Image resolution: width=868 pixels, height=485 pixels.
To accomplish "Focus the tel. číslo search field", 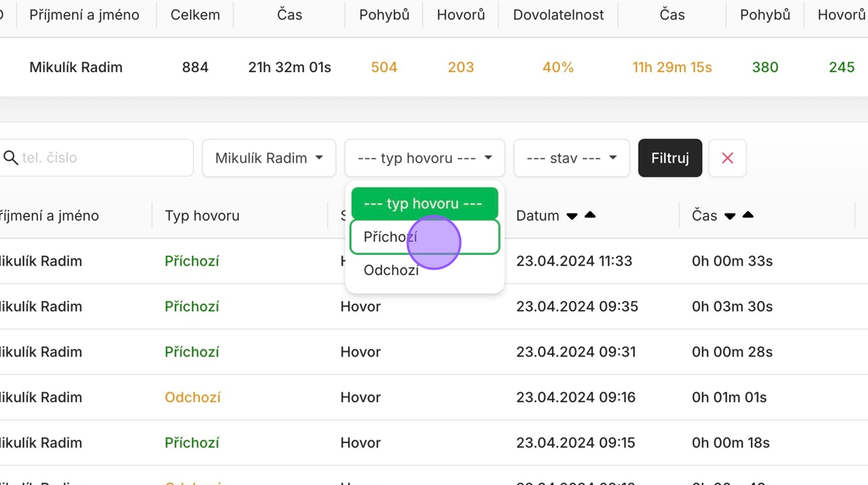I will click(96, 158).
